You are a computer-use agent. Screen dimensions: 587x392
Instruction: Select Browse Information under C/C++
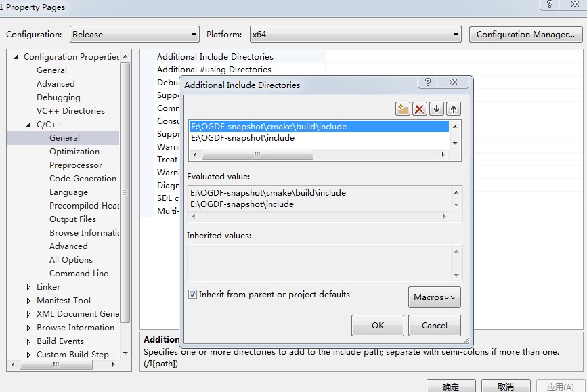pos(84,233)
